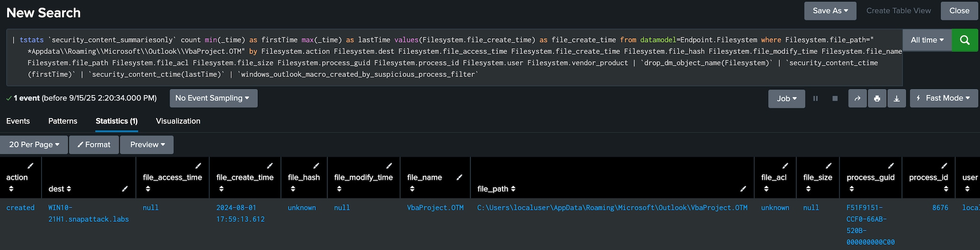Click the export download icon
Screen dimensions: 980x250
point(896,98)
